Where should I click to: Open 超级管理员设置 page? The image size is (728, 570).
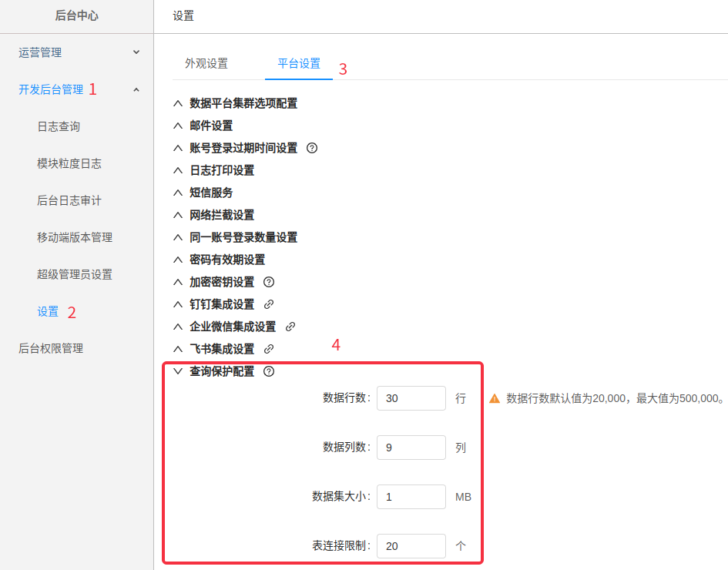pos(75,274)
